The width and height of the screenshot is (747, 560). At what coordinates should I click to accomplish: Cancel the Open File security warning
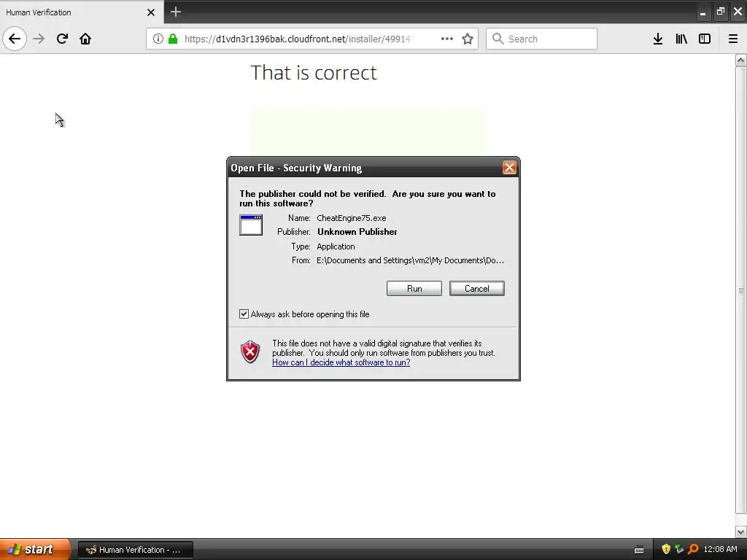point(477,289)
